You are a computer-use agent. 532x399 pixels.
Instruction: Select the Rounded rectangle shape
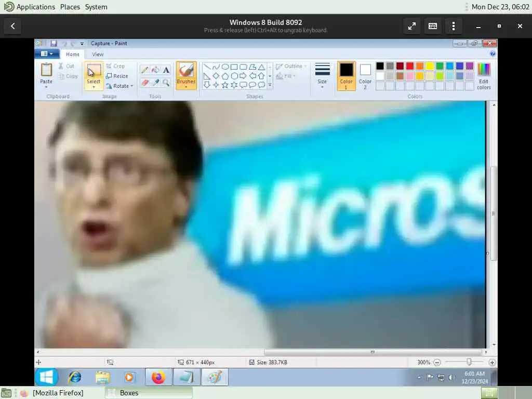(x=243, y=67)
